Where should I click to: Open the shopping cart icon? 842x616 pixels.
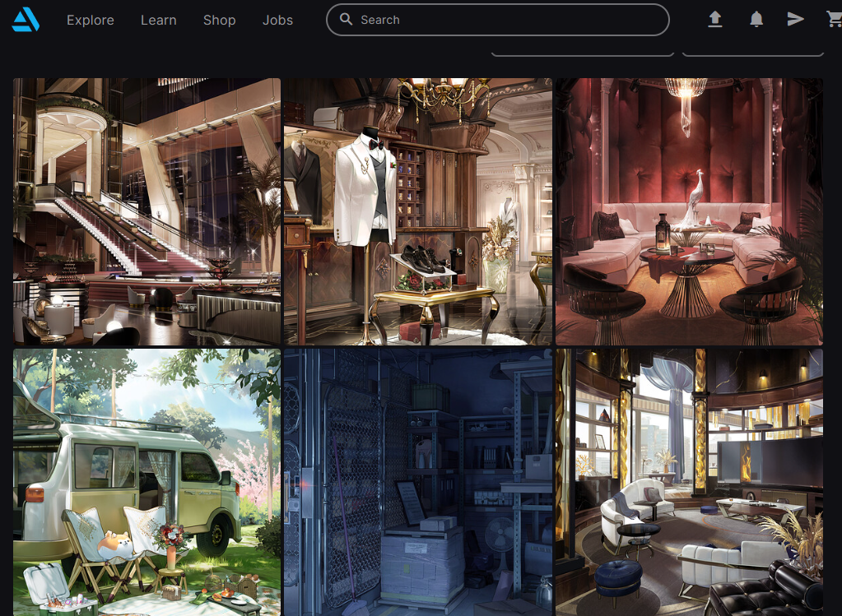[834, 19]
